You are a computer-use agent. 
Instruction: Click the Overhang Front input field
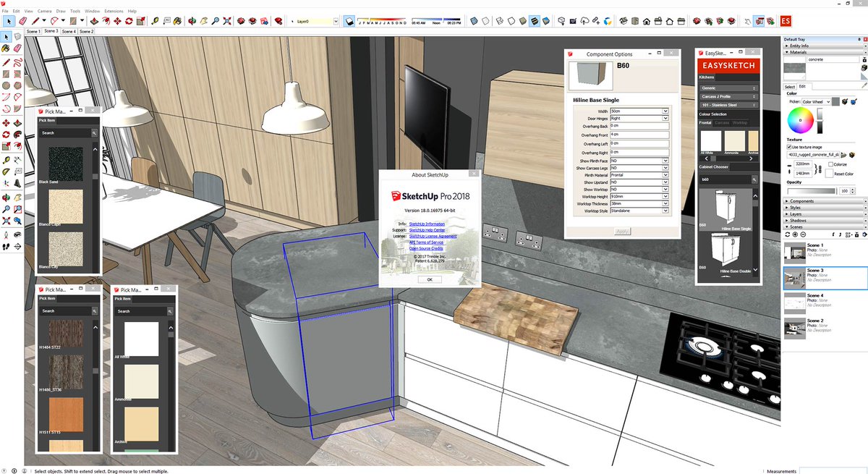[639, 134]
